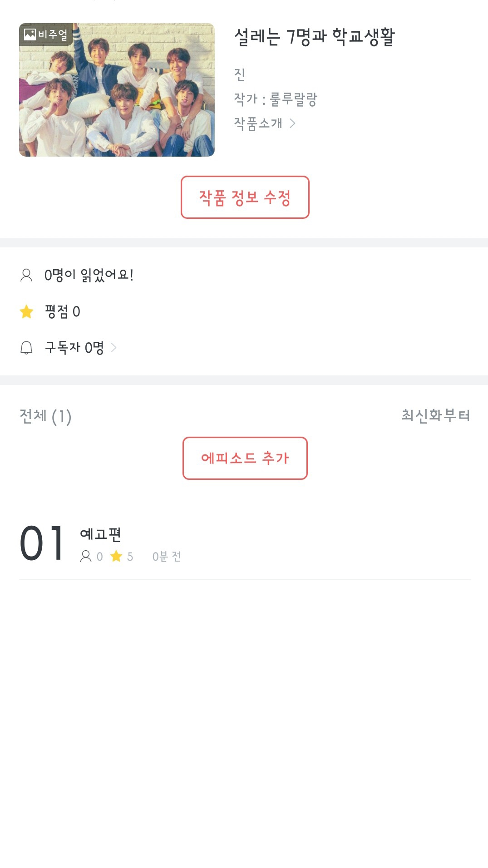Tap the reader count person icon
Screen dimensions: 488x868
26,275
